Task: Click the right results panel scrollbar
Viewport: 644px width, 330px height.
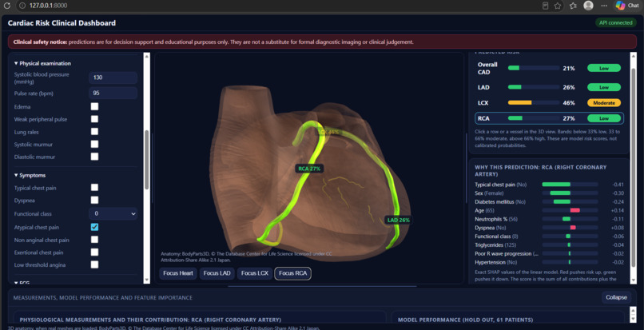Action: tap(634, 168)
